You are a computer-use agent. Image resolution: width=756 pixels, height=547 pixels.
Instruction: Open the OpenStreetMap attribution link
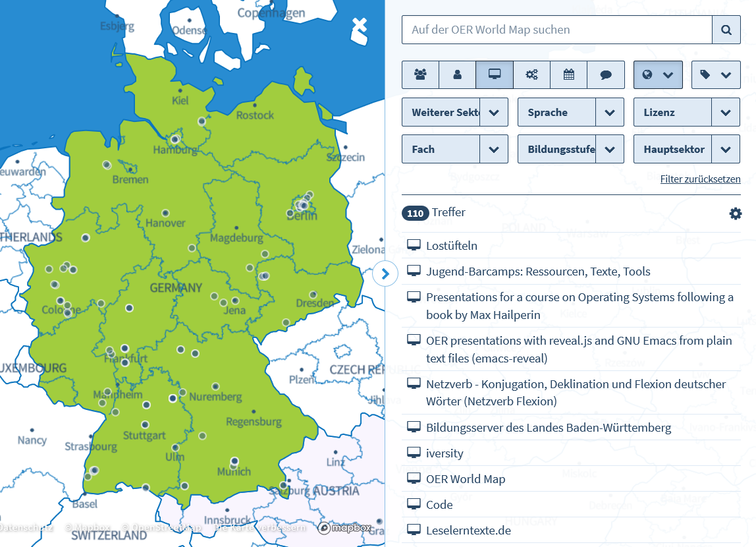[x=161, y=528]
